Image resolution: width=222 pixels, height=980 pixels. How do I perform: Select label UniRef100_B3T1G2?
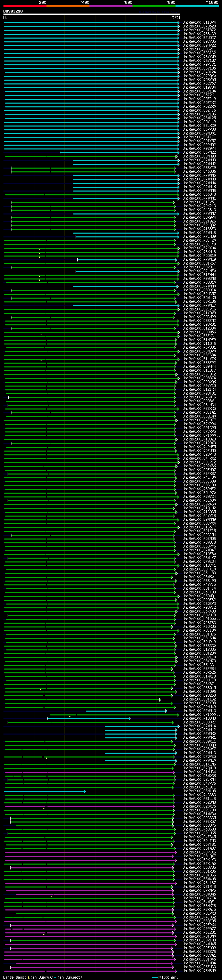click(199, 699)
